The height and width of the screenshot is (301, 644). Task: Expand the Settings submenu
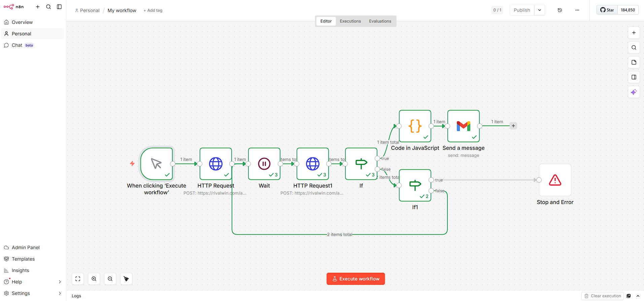60,293
